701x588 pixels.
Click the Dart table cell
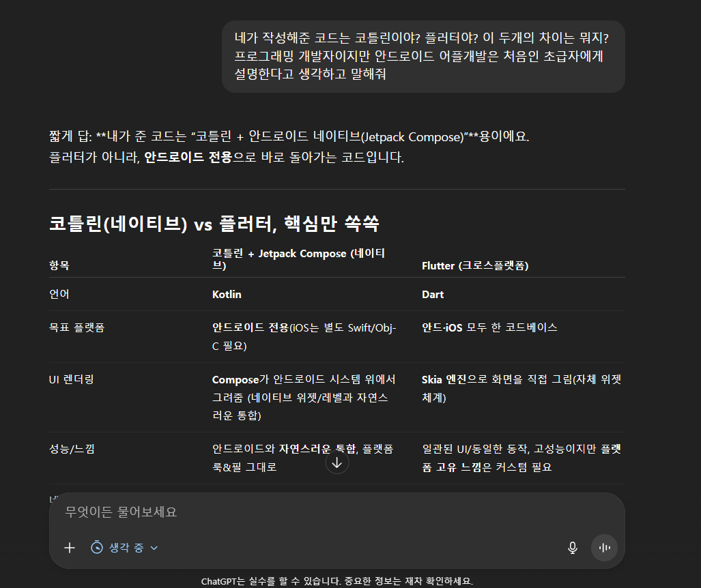click(x=433, y=295)
